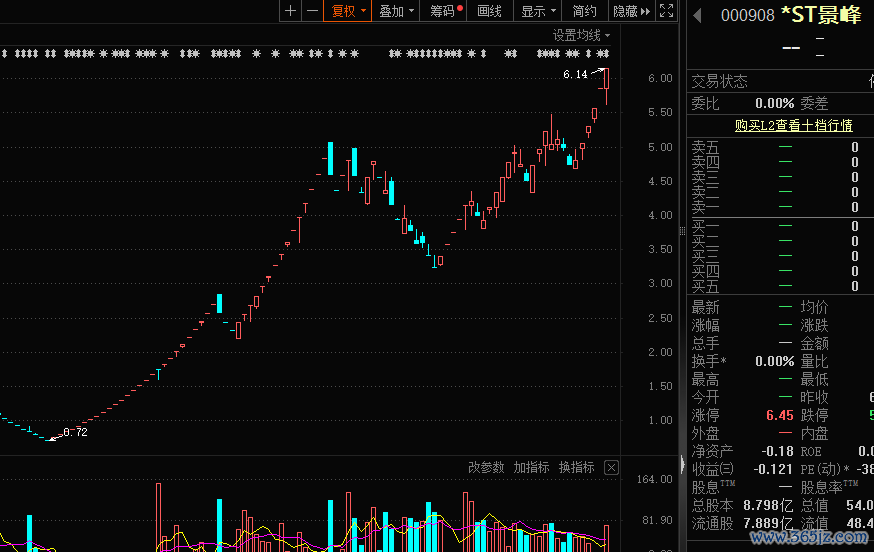This screenshot has height=552, width=874.
Task: Click the 换手 0.00% value
Action: (774, 361)
